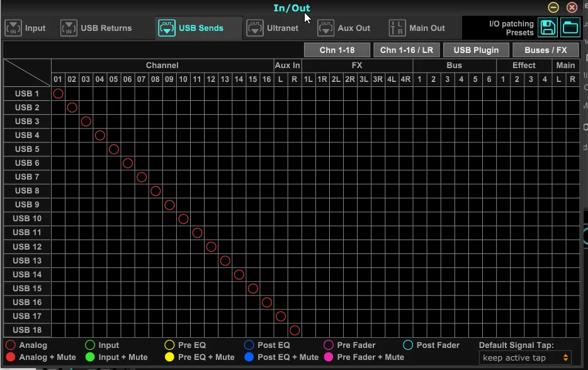Toggle the USB 18 Aux In R patch point
588x370 pixels.
pos(294,330)
